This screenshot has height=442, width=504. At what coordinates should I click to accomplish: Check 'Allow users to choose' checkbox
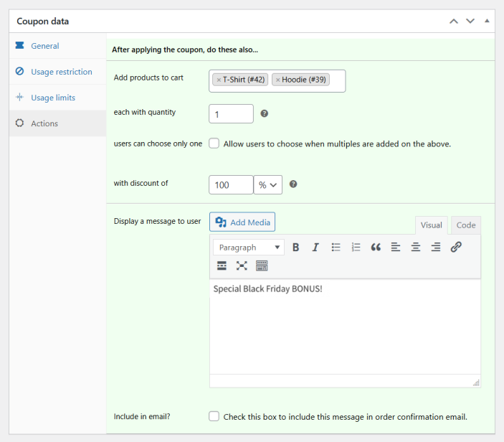(214, 144)
